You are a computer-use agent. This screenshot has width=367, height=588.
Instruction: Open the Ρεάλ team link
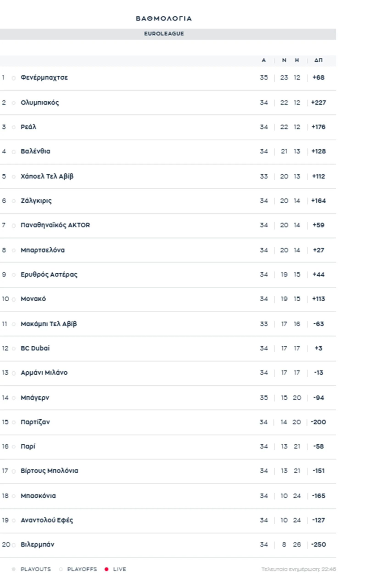point(28,127)
